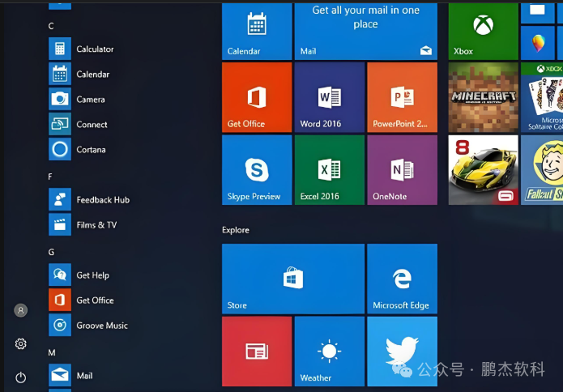Launch Microsoft Edge tile
Viewport: 563px width, 392px height.
(402, 279)
